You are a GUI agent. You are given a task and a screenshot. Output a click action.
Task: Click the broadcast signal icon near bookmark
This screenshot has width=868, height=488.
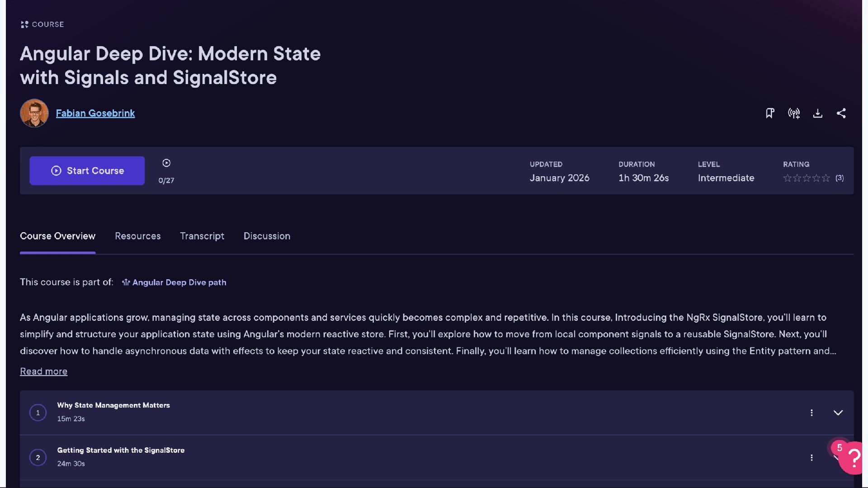(794, 113)
